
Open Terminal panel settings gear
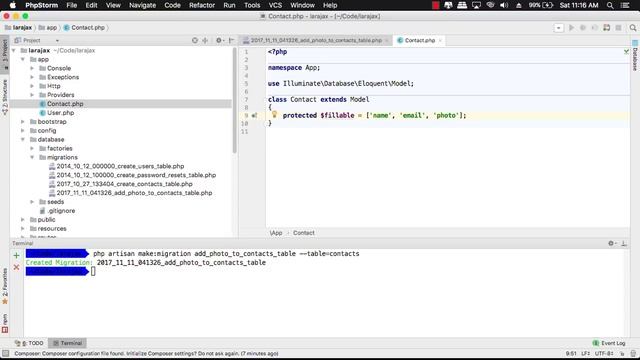click(611, 243)
